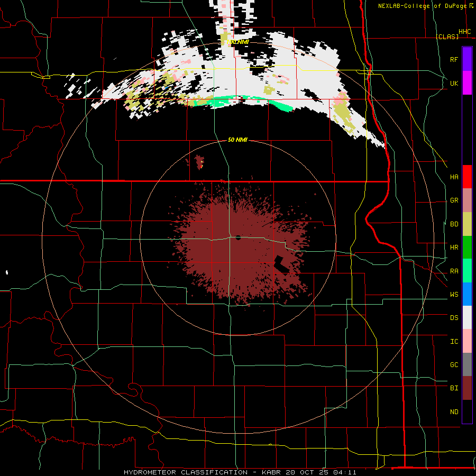The height and width of the screenshot is (476, 476).
Task: Click the IC legend label
Action: 454,342
